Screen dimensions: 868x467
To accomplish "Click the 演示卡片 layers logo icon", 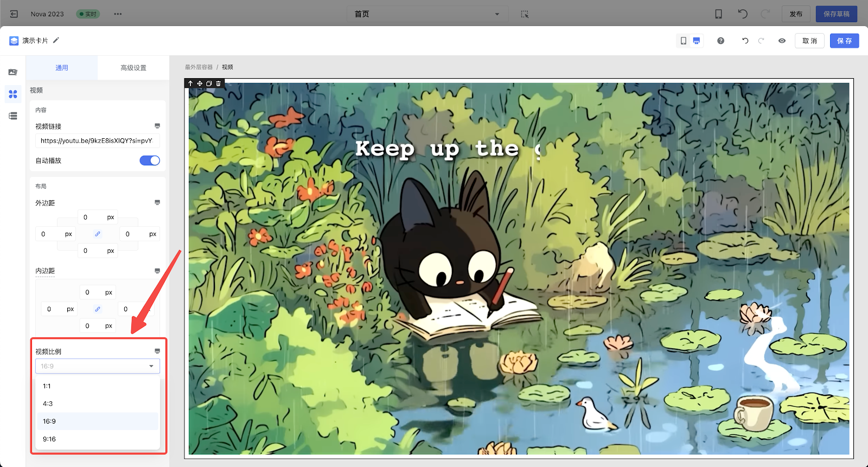I will (14, 41).
